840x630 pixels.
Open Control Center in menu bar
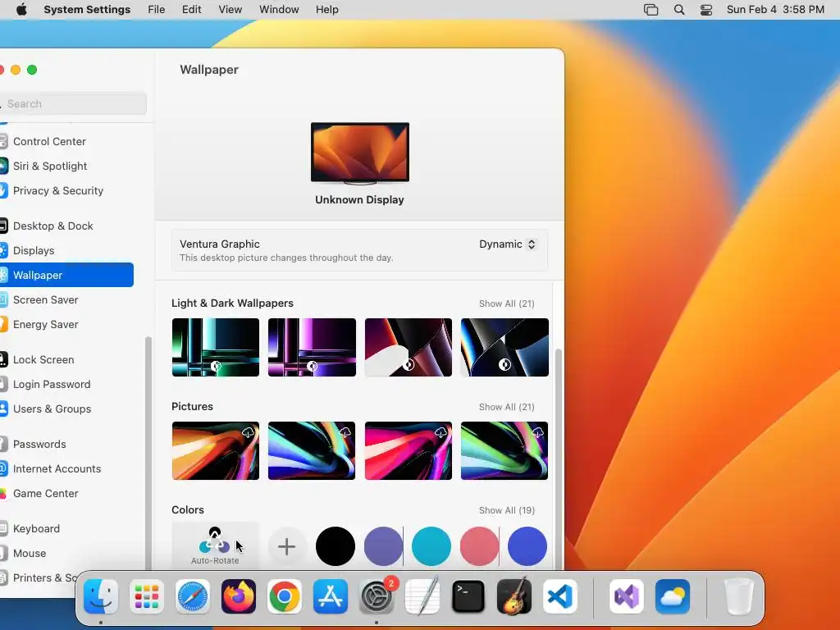706,10
